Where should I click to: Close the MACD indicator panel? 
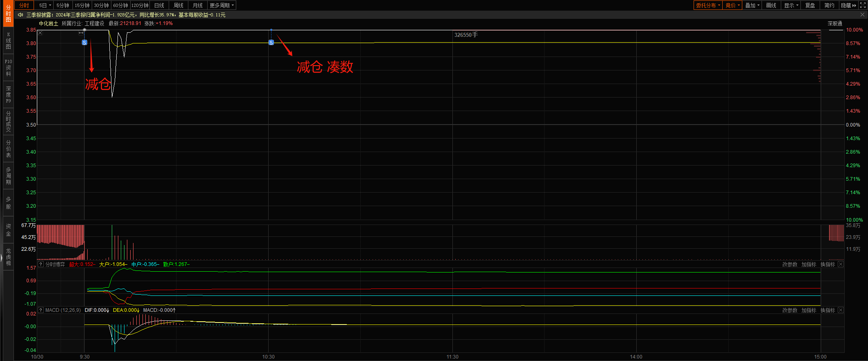click(841, 310)
